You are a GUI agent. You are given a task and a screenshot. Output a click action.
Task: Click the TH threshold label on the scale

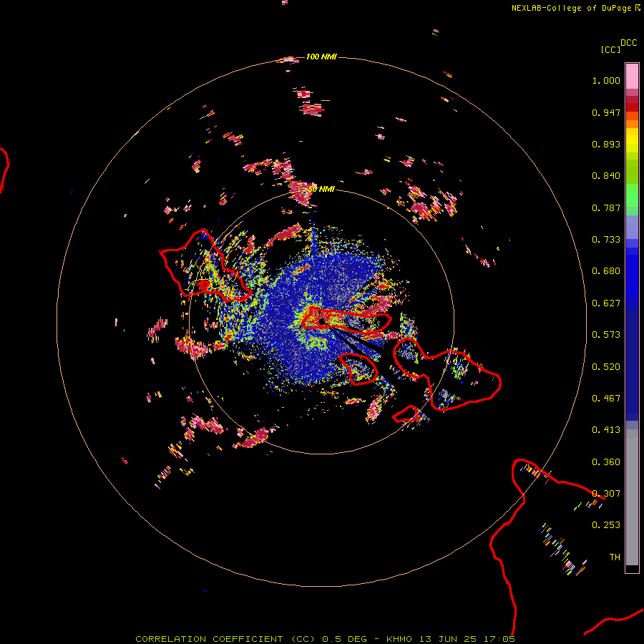(x=615, y=557)
